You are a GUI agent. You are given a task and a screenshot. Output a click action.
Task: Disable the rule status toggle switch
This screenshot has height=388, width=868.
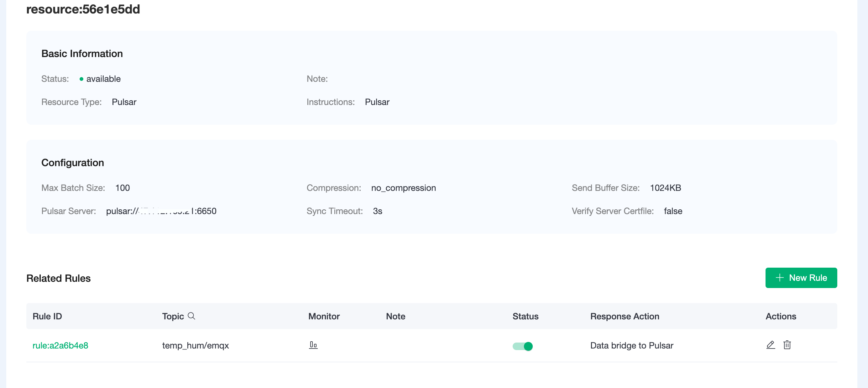522,346
